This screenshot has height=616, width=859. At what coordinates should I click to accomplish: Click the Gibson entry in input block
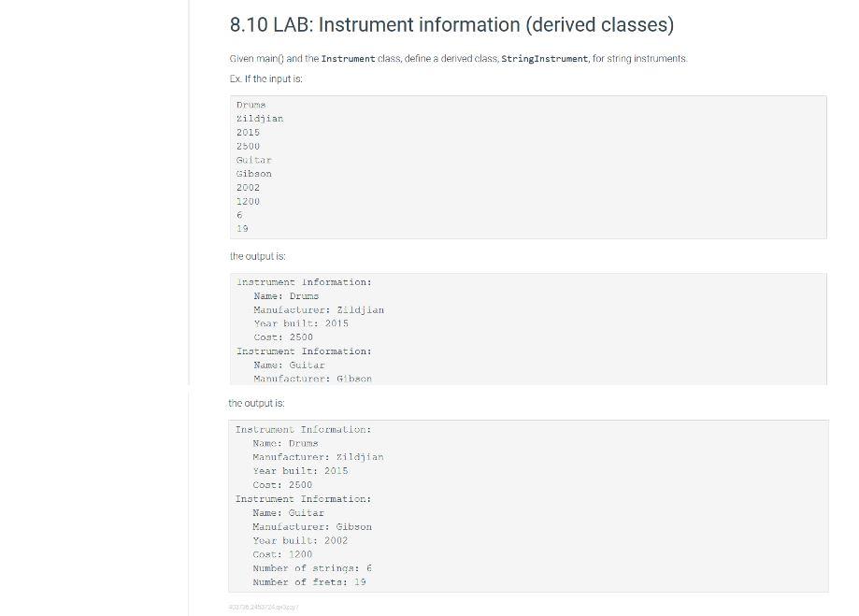pos(253,173)
